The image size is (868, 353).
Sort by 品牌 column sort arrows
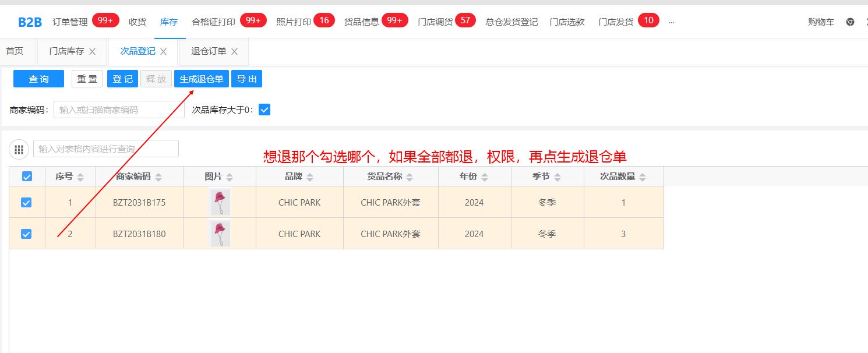pyautogui.click(x=310, y=177)
